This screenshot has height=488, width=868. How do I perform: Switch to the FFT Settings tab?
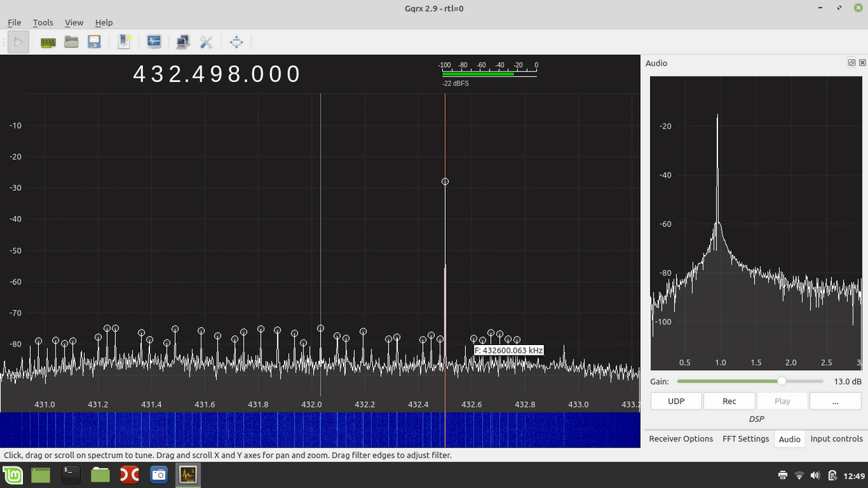pos(745,439)
